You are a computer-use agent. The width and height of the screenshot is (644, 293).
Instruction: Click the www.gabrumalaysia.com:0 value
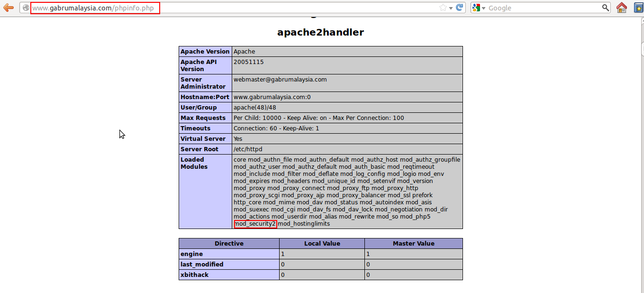click(272, 97)
